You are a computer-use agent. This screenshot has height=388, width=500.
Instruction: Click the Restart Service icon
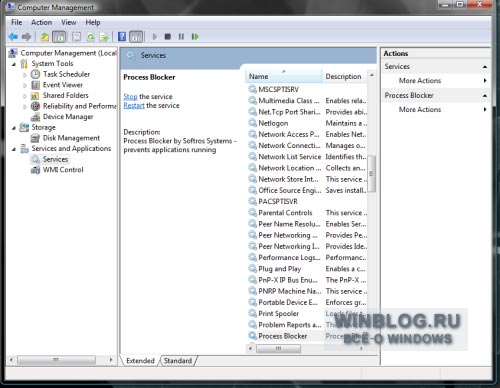(x=195, y=36)
